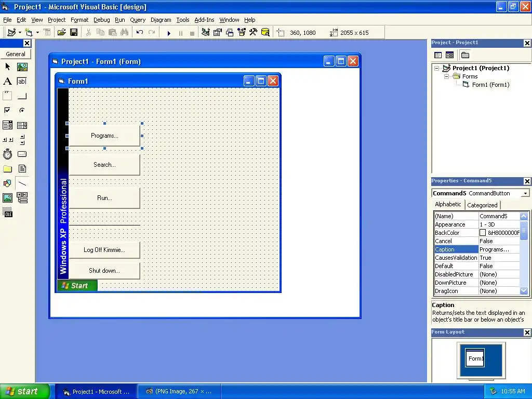This screenshot has height=399, width=532.
Task: Click View Code icon in Project panel
Action: click(x=438, y=55)
